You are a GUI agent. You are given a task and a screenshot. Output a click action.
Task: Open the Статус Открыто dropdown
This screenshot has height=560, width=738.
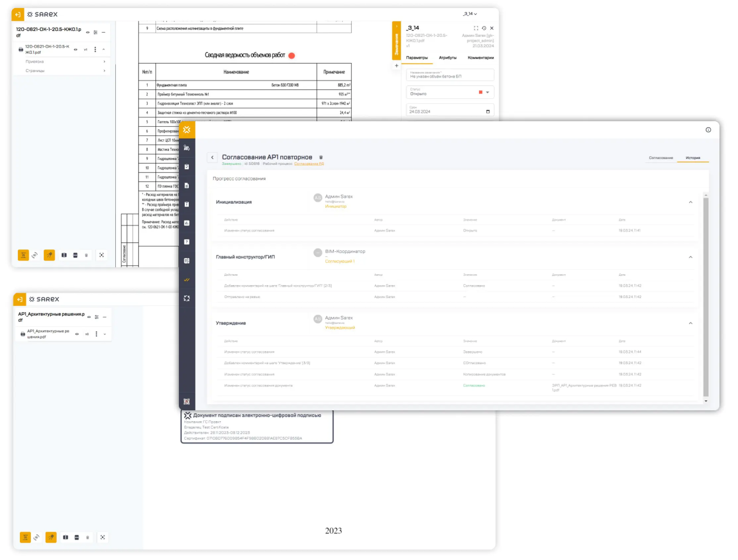click(488, 92)
